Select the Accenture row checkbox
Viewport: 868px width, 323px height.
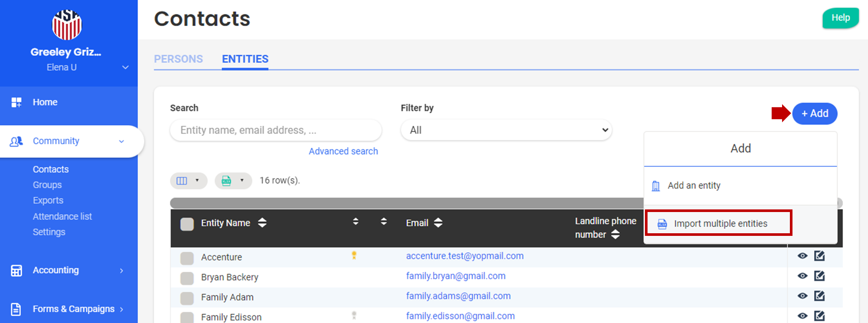click(x=187, y=258)
